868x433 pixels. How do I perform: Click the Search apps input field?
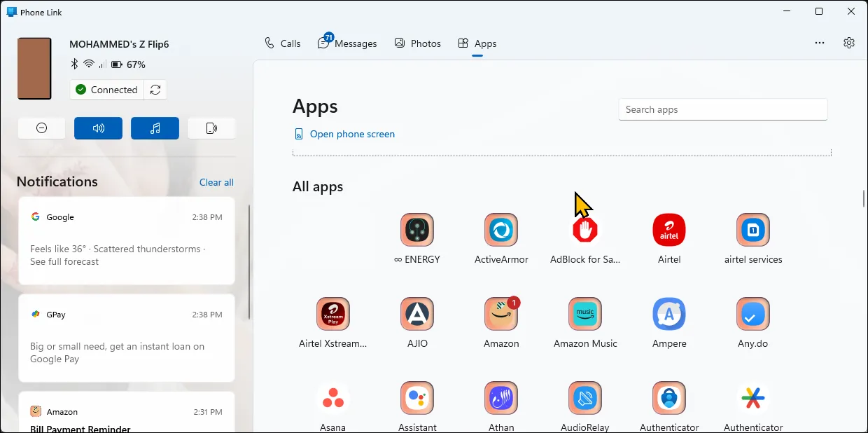coord(722,109)
